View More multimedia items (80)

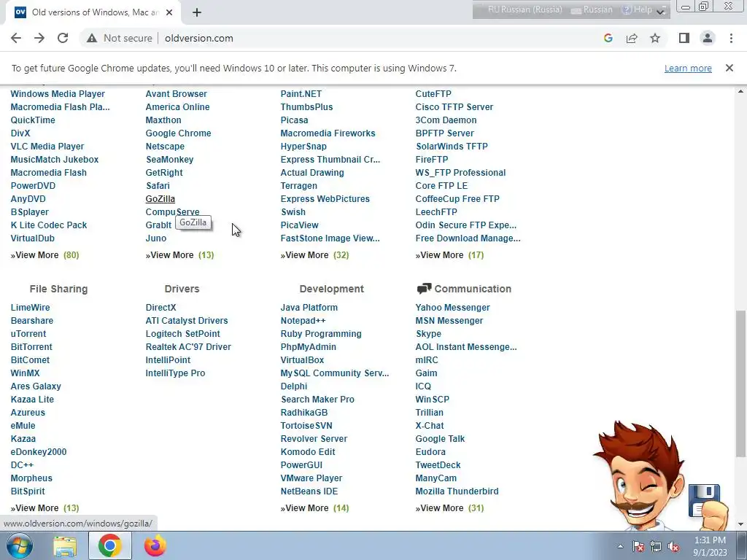(x=44, y=255)
